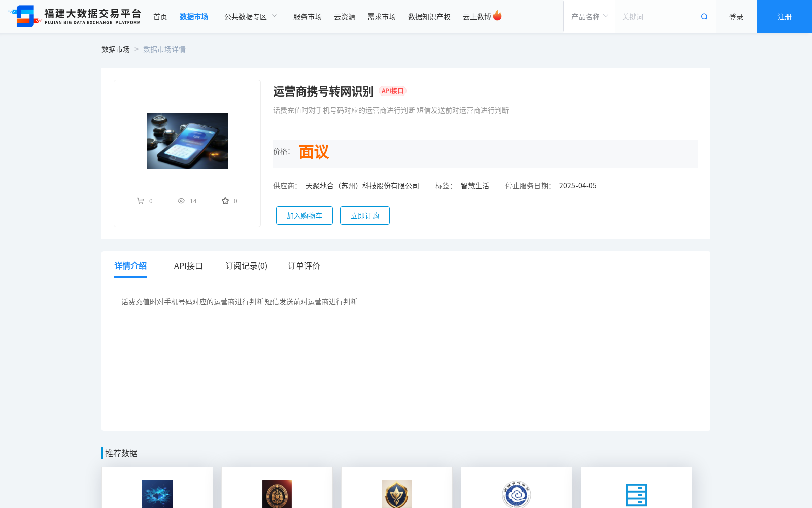
Task: Click the API接口 tag badge
Action: pyautogui.click(x=392, y=91)
